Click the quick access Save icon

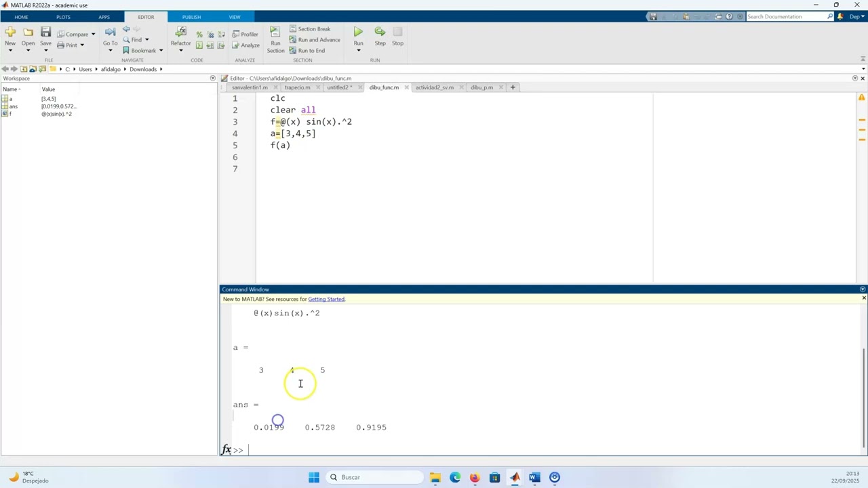click(653, 16)
